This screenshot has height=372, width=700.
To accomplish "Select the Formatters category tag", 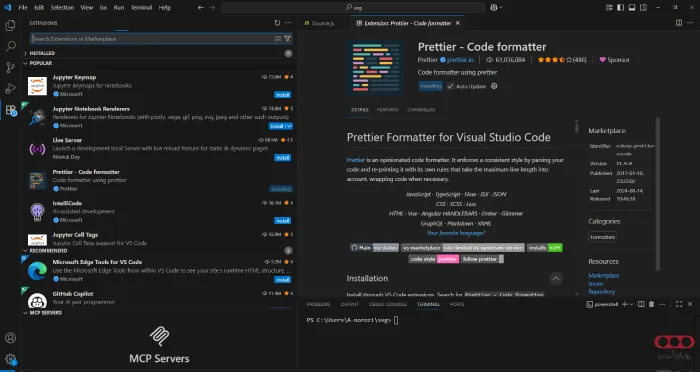I will pyautogui.click(x=602, y=237).
